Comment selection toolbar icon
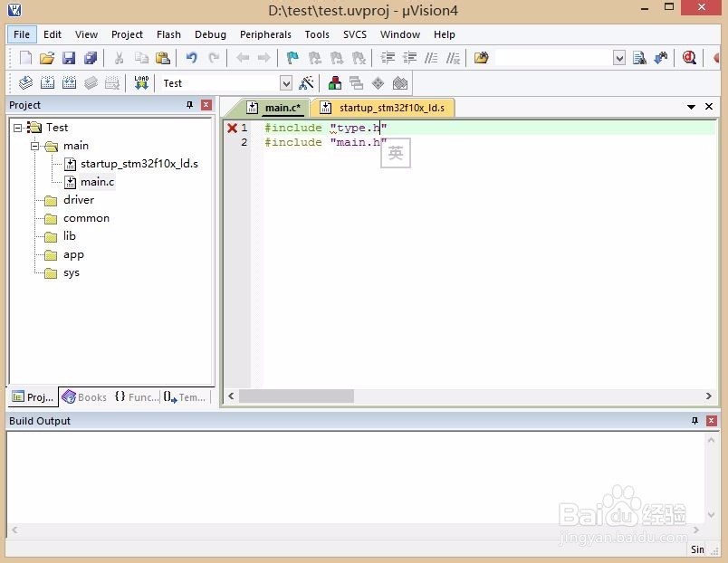Viewport: 728px width, 563px height. tap(431, 58)
